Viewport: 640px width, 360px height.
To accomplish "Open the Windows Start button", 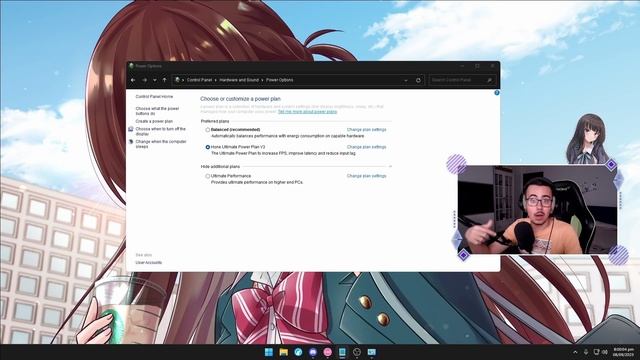I will click(269, 352).
